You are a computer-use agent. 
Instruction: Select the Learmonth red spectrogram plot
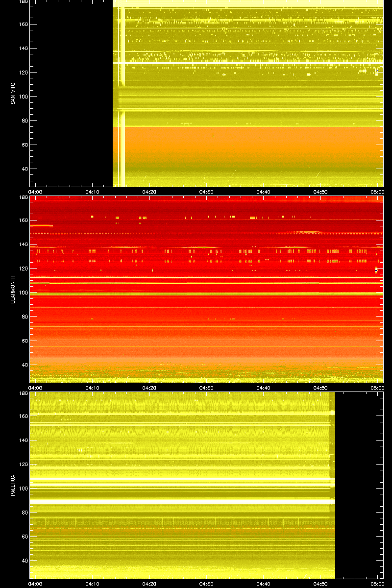pyautogui.click(x=206, y=289)
